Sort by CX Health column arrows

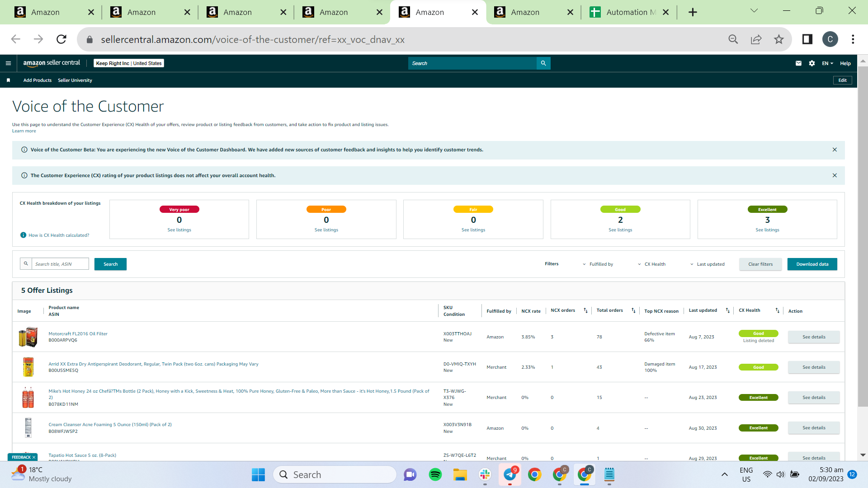pos(778,310)
